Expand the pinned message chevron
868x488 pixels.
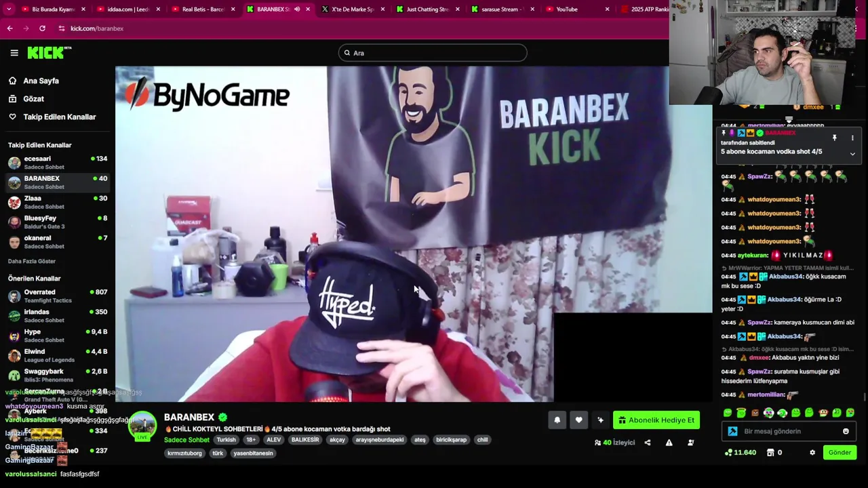point(852,154)
